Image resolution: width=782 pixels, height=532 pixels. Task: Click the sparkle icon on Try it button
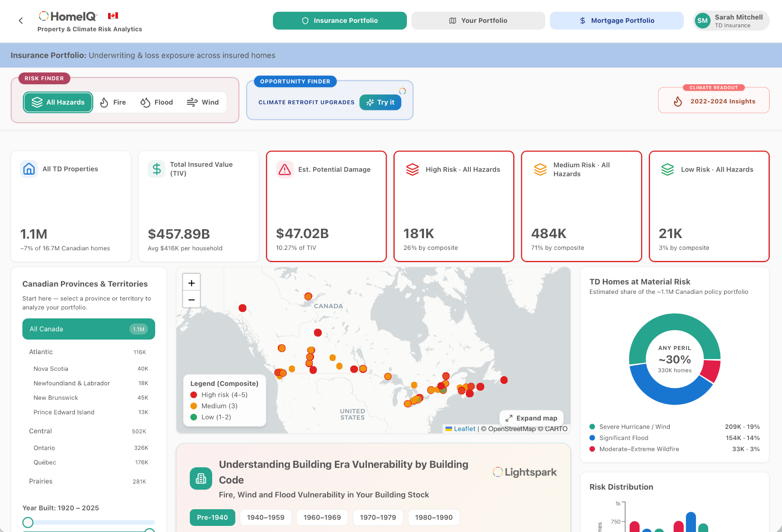pos(370,103)
